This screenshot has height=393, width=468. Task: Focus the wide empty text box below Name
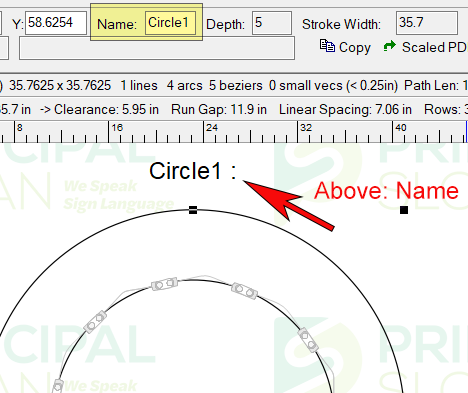click(157, 48)
